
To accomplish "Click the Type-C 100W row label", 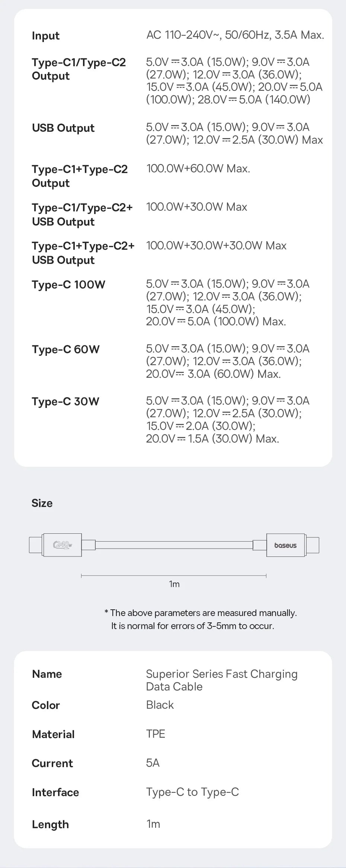I will tap(68, 285).
